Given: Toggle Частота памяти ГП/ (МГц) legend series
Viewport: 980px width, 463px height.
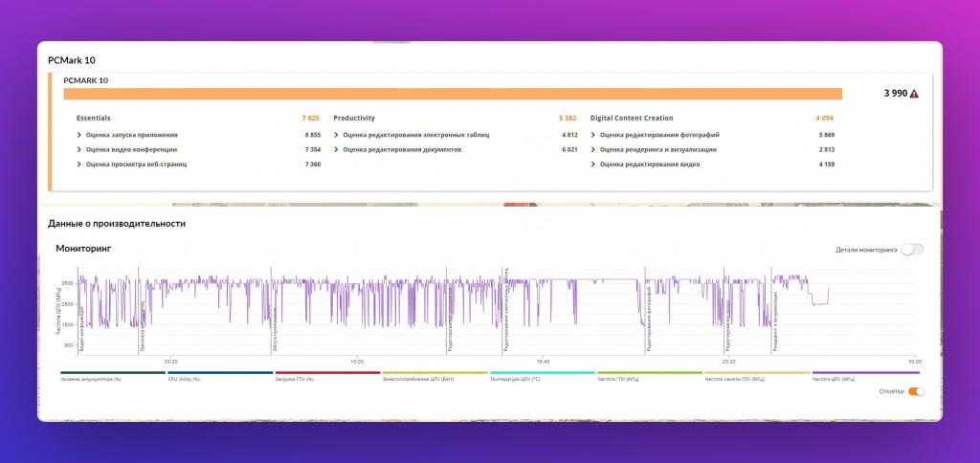Looking at the screenshot, I should click(758, 376).
